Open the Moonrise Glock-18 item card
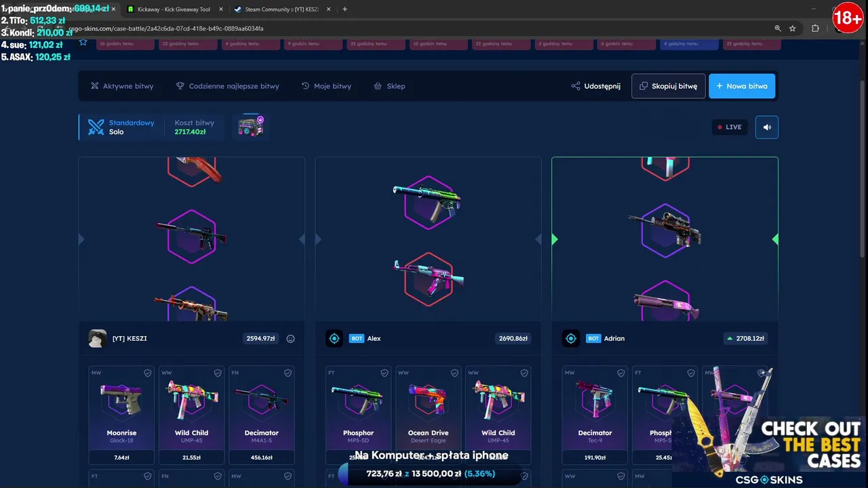Image resolution: width=868 pixels, height=488 pixels. click(x=121, y=415)
